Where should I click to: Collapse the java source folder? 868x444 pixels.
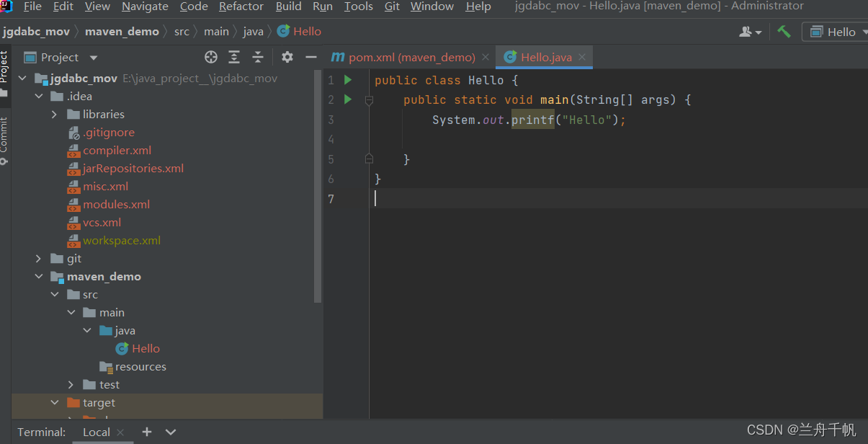tap(87, 331)
